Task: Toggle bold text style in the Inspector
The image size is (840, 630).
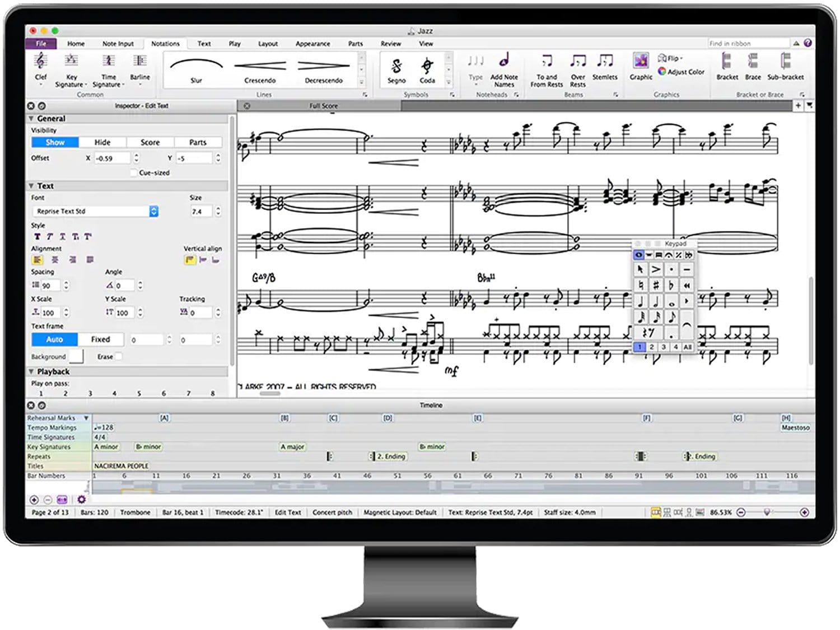Action: click(x=36, y=236)
